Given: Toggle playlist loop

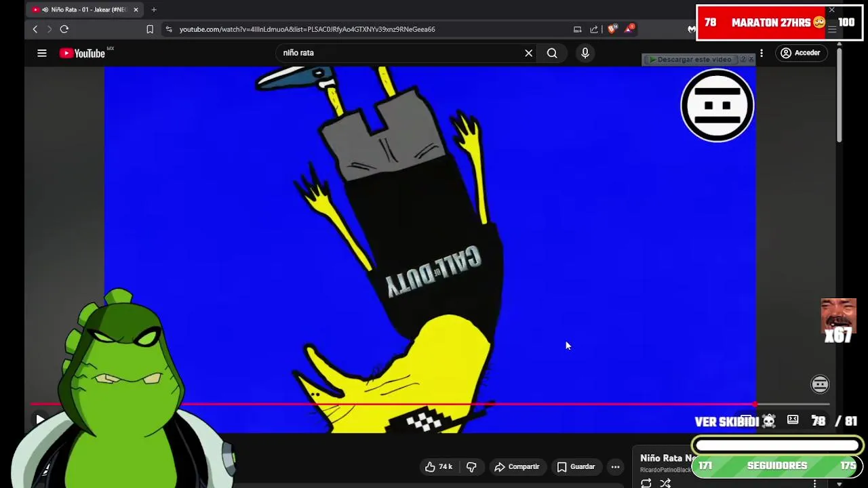Looking at the screenshot, I should (x=646, y=483).
